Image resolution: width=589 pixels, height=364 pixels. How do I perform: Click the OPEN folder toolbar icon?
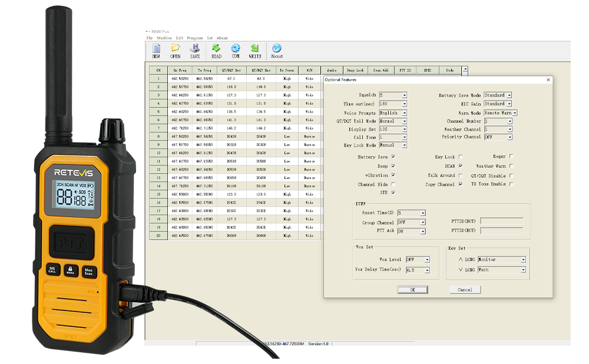[176, 49]
